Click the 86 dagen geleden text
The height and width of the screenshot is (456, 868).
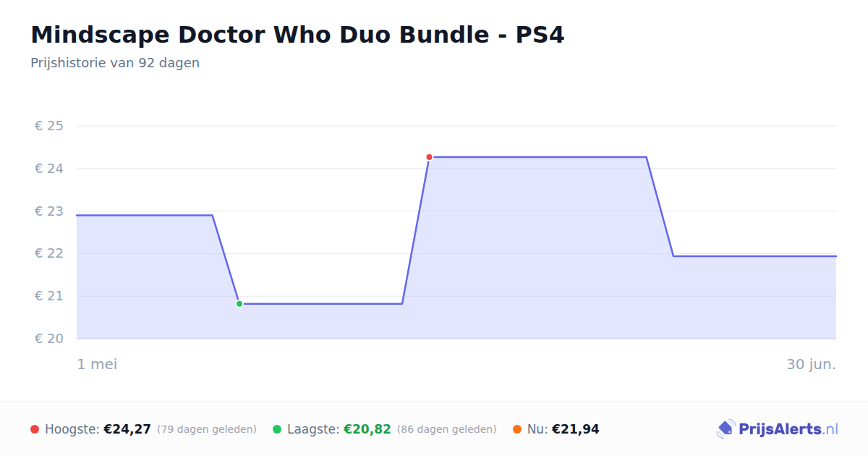click(x=447, y=429)
